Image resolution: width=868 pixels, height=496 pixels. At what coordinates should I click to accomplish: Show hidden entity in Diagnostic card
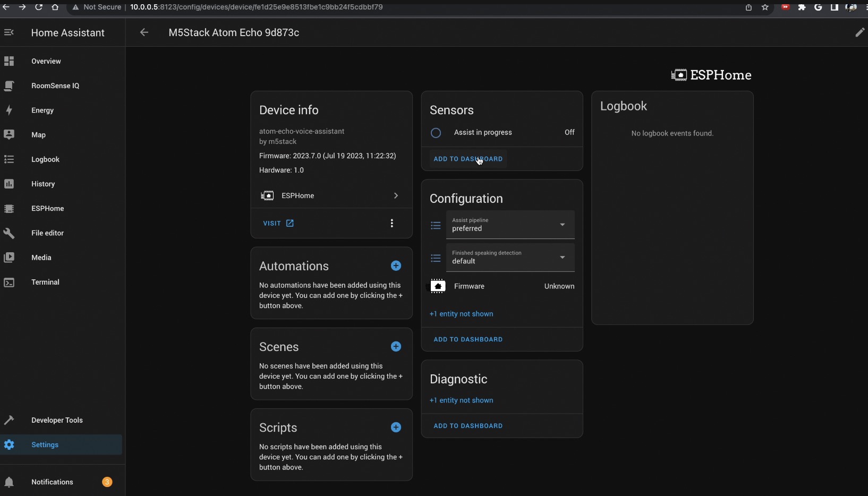coord(461,400)
